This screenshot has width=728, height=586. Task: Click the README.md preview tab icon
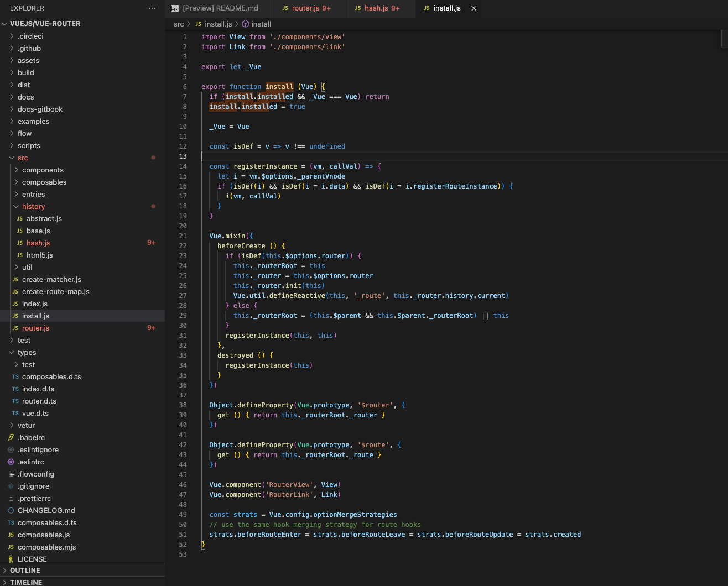[x=175, y=8]
